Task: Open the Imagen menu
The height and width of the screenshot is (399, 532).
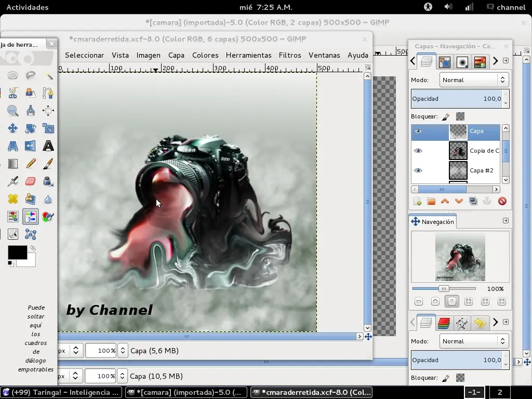Action: click(x=148, y=55)
